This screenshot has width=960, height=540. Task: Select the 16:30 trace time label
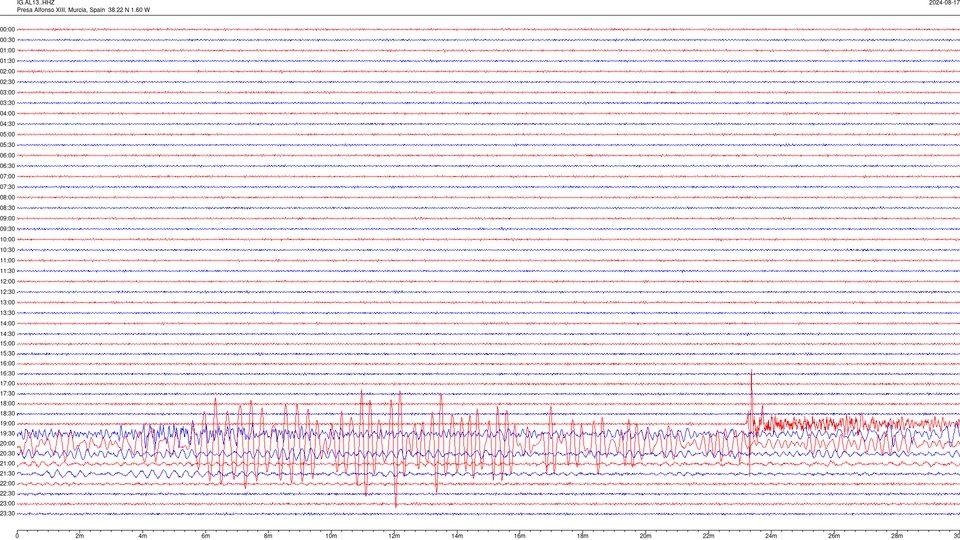tap(7, 373)
